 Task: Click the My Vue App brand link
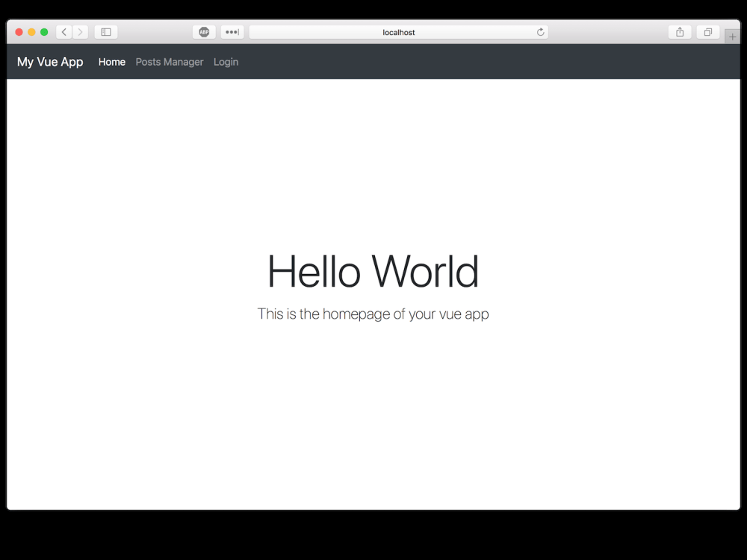(49, 62)
